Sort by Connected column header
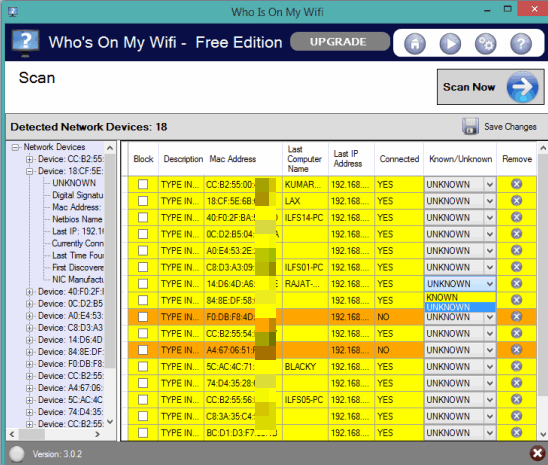 tap(399, 159)
